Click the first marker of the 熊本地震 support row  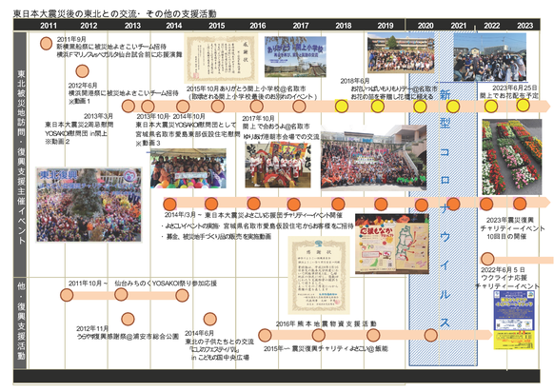tap(265, 335)
